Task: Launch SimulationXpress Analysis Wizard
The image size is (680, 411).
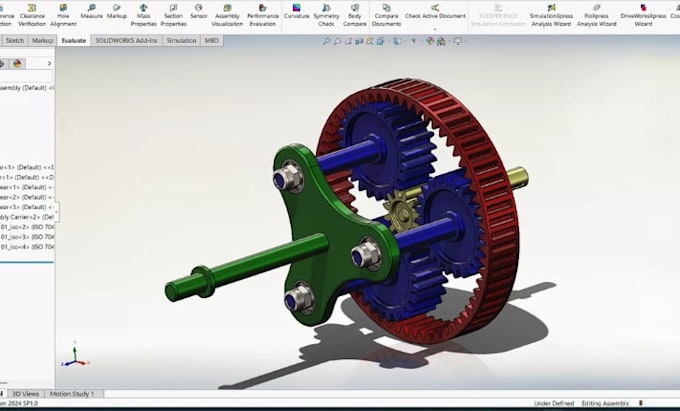Action: (551, 16)
